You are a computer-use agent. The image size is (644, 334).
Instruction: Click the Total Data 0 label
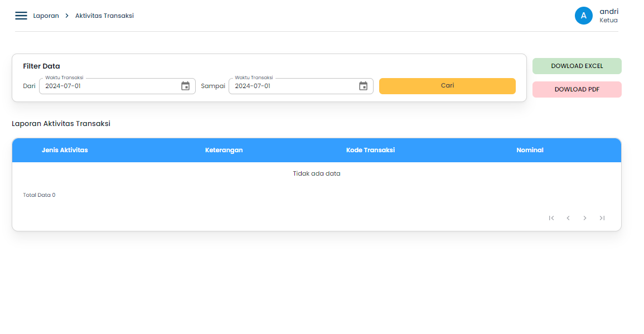(39, 195)
